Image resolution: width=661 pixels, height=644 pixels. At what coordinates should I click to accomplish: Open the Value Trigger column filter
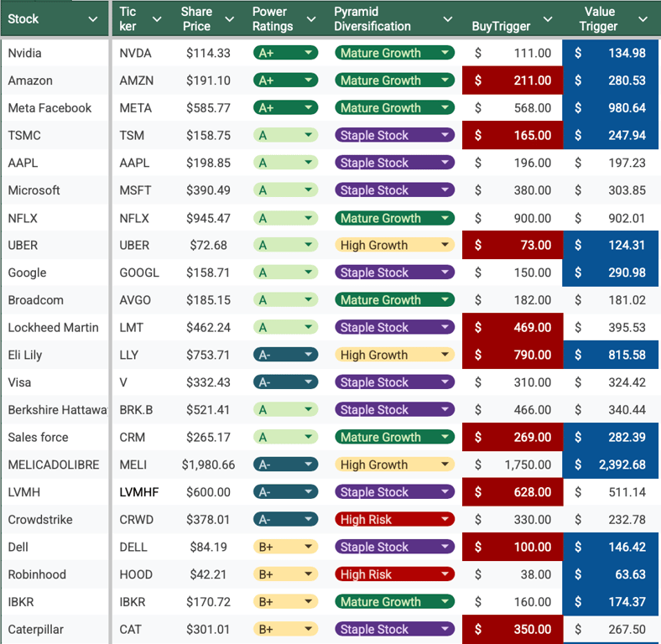643,19
